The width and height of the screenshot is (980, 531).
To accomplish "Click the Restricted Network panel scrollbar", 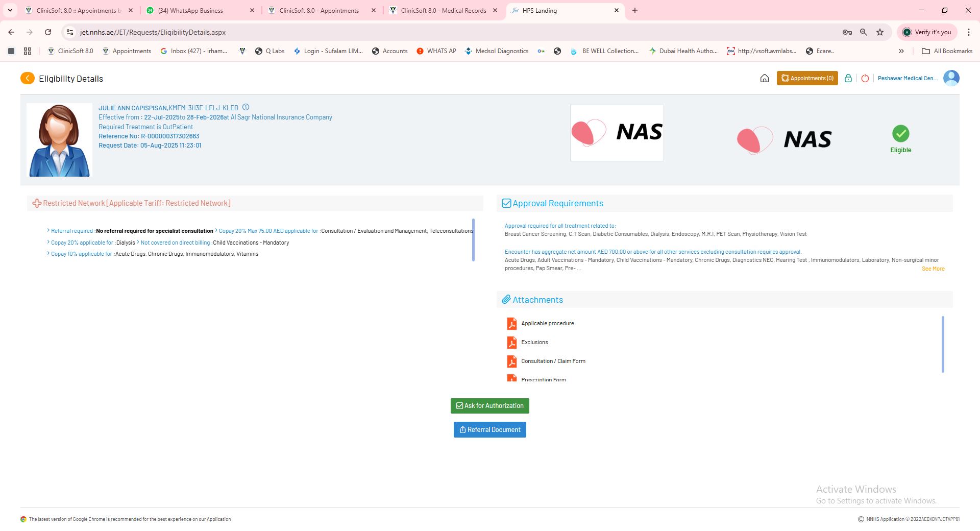I will click(x=474, y=240).
